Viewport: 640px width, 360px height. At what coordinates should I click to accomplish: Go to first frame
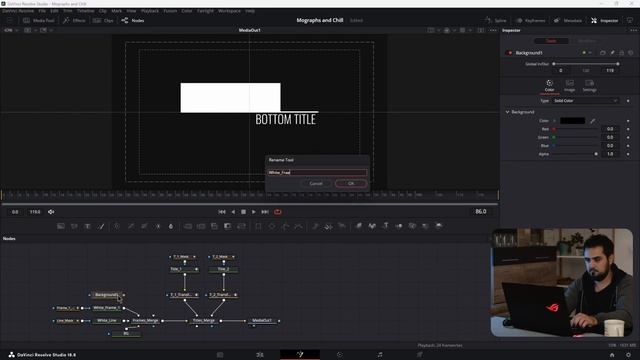(222, 212)
